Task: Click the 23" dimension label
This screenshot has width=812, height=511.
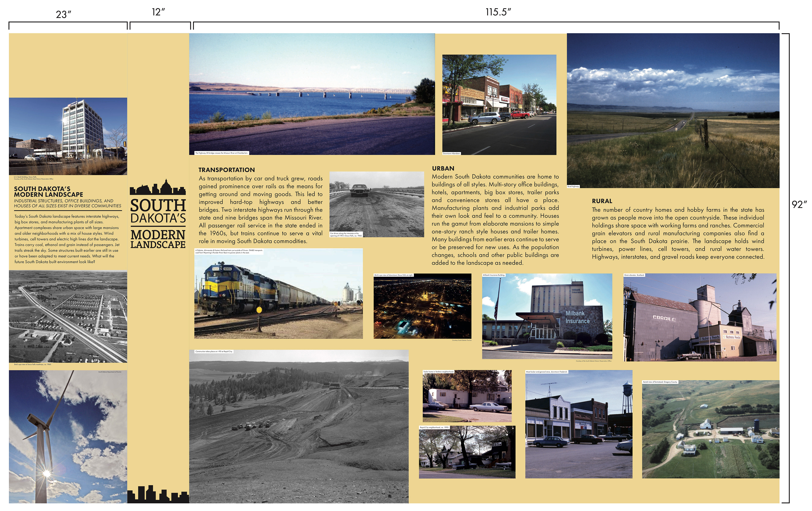Action: [x=63, y=15]
